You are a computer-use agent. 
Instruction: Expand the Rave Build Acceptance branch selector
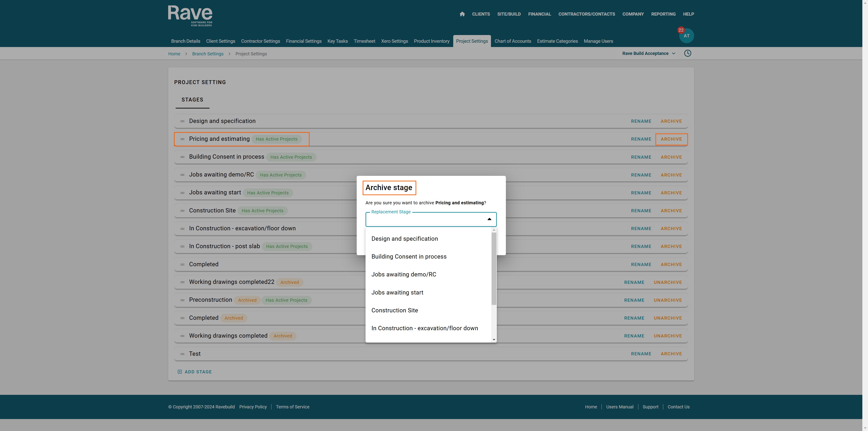[649, 54]
